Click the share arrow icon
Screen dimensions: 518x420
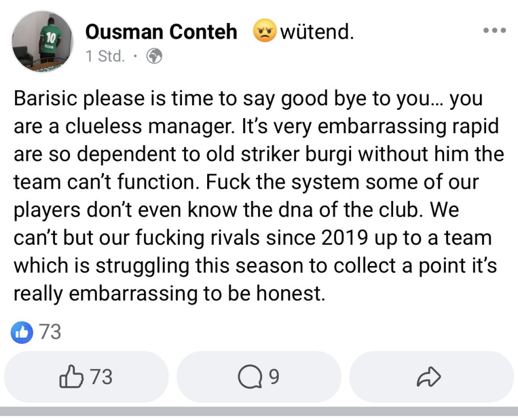click(430, 378)
